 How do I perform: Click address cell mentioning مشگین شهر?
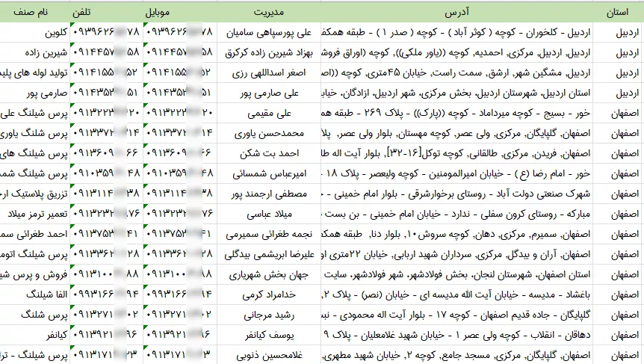(x=457, y=73)
